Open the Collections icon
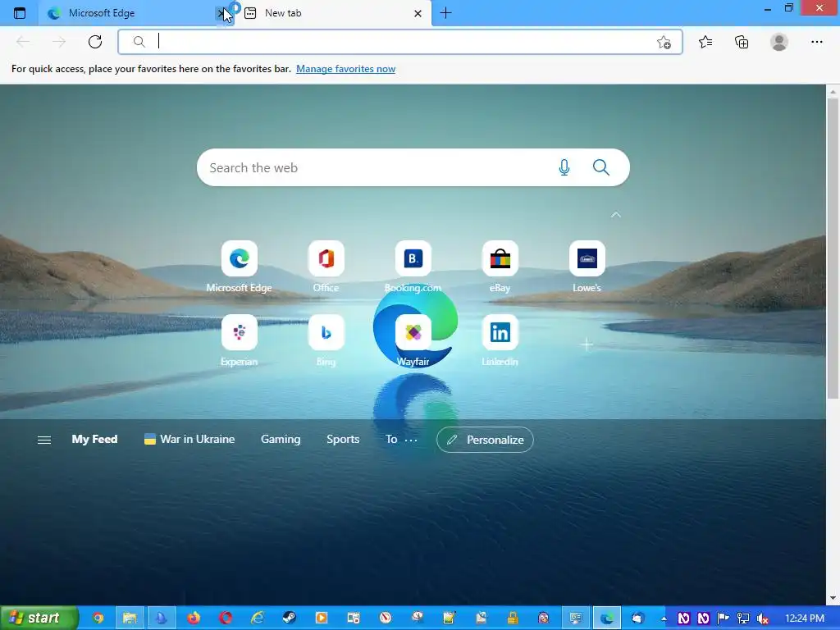This screenshot has height=630, width=840. pyautogui.click(x=742, y=42)
